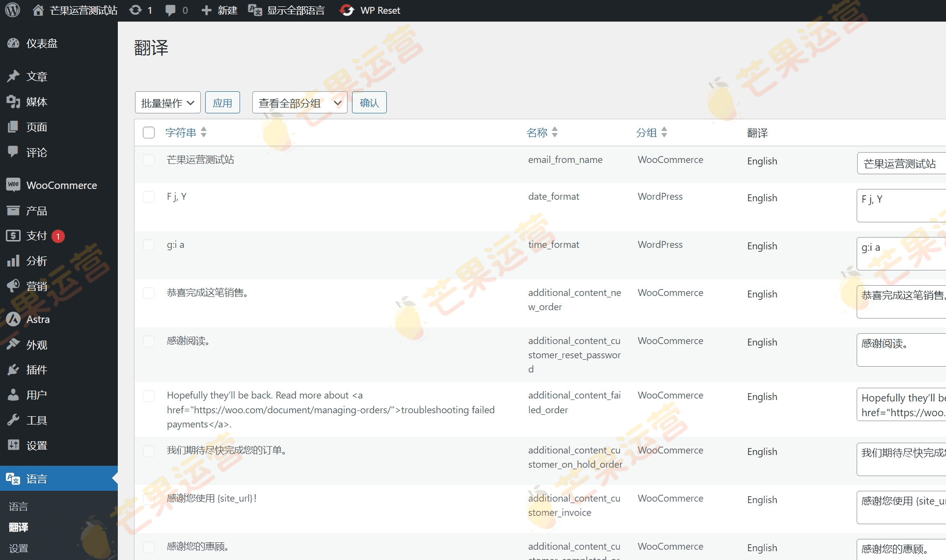946x560 pixels.
Task: Sort by 分组 column arrows
Action: pyautogui.click(x=664, y=132)
